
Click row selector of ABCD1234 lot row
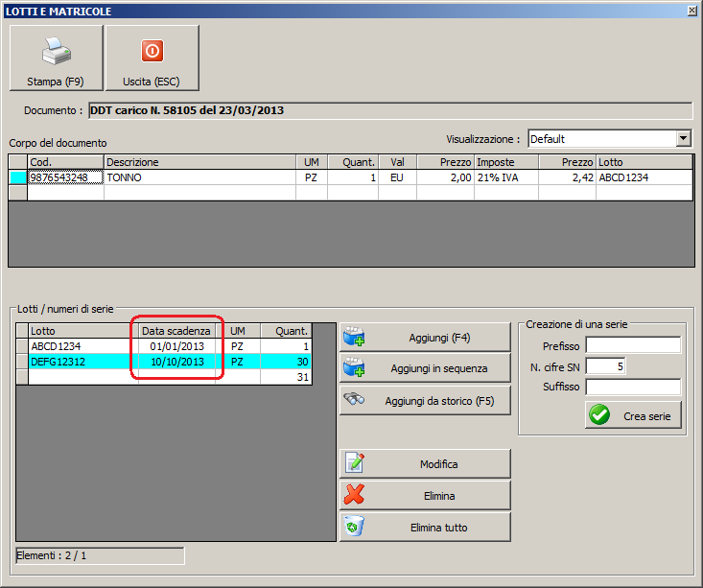point(22,346)
